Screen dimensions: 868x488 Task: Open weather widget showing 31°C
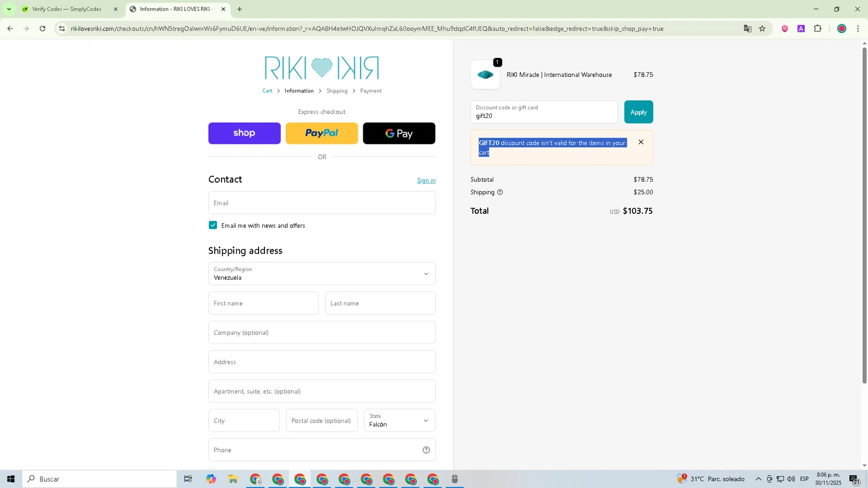tap(711, 479)
